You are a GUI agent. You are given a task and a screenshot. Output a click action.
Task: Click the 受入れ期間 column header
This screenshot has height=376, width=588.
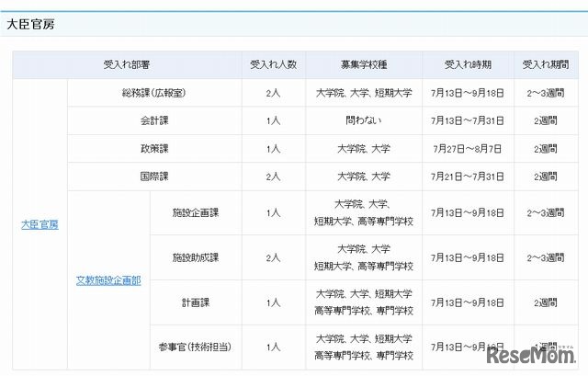[546, 64]
